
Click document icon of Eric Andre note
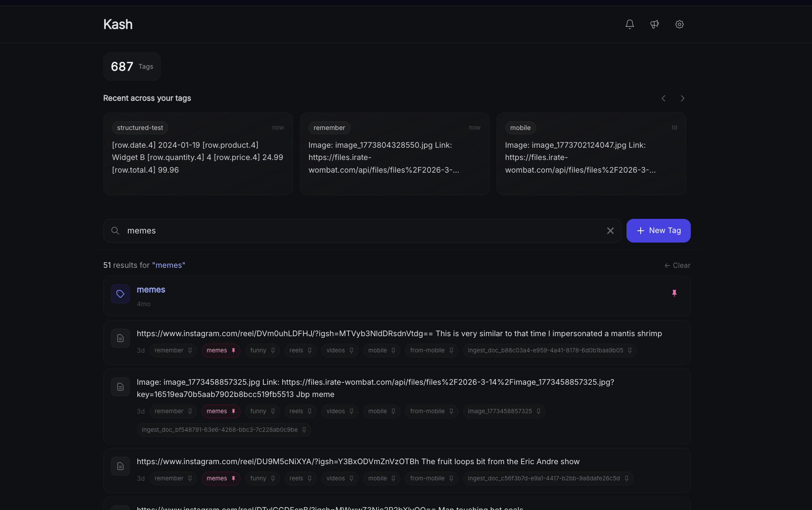click(x=120, y=466)
